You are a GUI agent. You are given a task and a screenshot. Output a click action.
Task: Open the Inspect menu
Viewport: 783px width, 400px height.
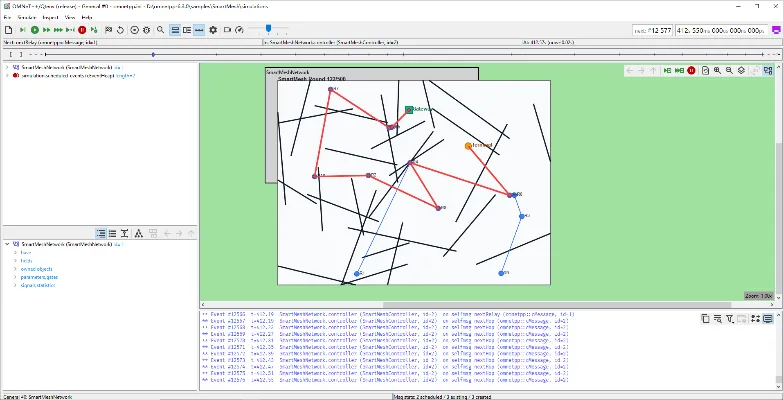coord(50,17)
